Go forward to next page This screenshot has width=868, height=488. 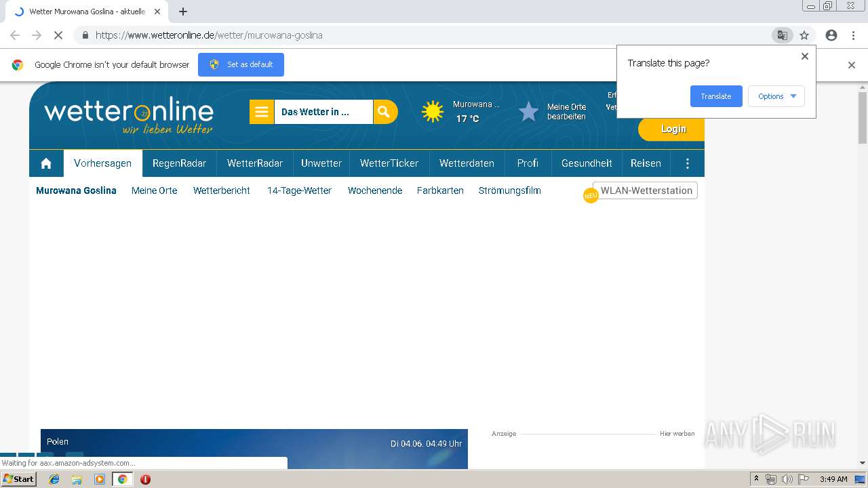point(37,35)
